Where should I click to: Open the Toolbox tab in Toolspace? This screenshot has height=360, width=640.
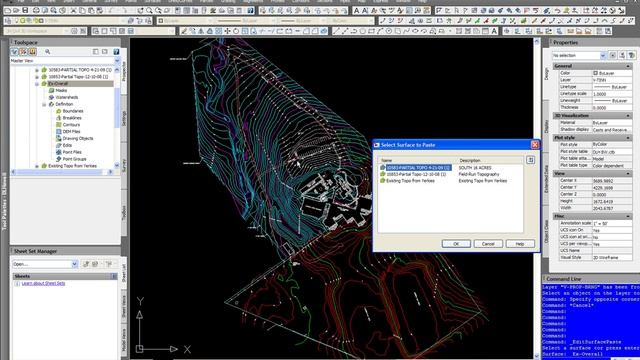pos(124,213)
